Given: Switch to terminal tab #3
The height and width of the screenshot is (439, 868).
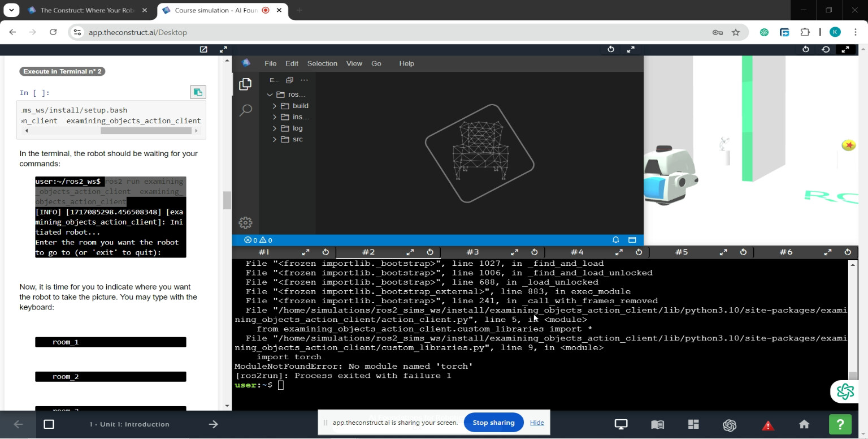Looking at the screenshot, I should point(472,252).
